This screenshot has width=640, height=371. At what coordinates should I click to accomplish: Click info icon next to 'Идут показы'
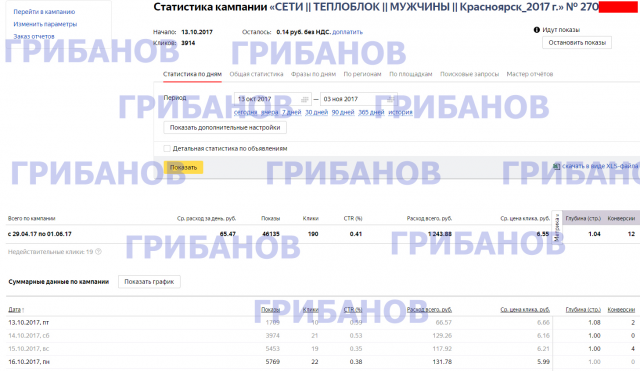point(537,30)
